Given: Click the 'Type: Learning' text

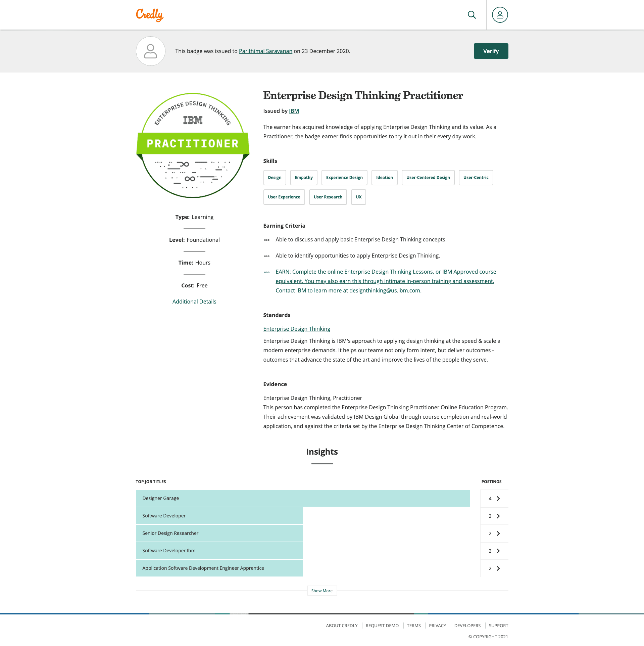Looking at the screenshot, I should pyautogui.click(x=194, y=217).
